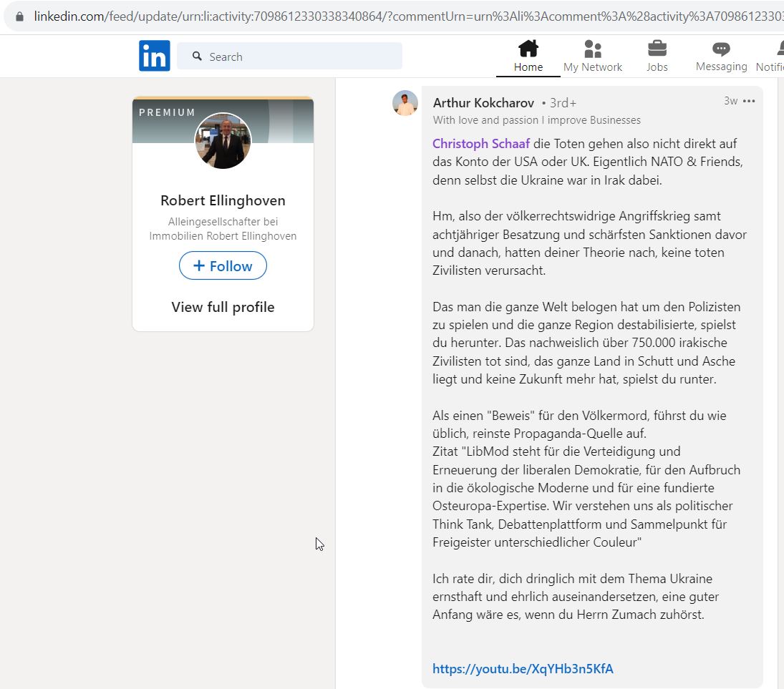Screen dimensions: 784x689
Task: Click Robert Ellinghoven's profile photo
Action: click(x=223, y=140)
